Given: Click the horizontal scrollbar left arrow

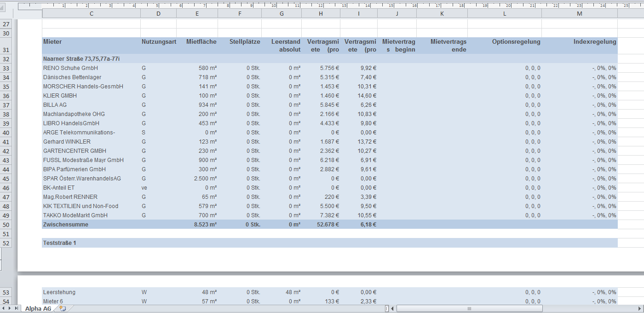Looking at the screenshot, I should click(393, 308).
